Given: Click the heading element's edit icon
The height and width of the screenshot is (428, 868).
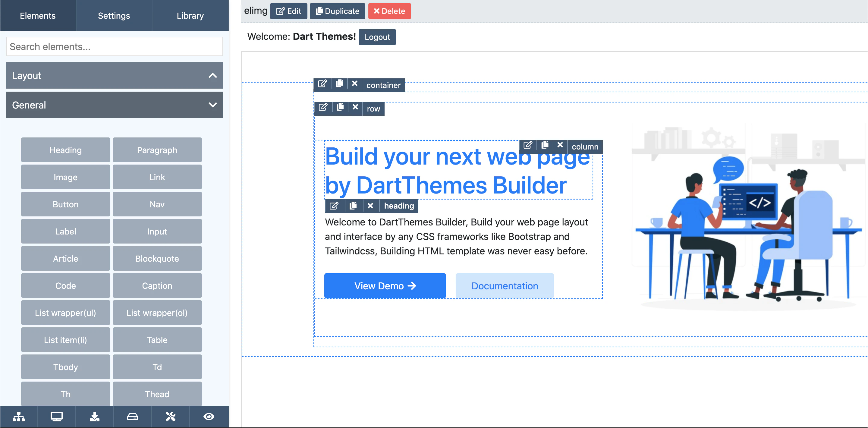Looking at the screenshot, I should 334,206.
